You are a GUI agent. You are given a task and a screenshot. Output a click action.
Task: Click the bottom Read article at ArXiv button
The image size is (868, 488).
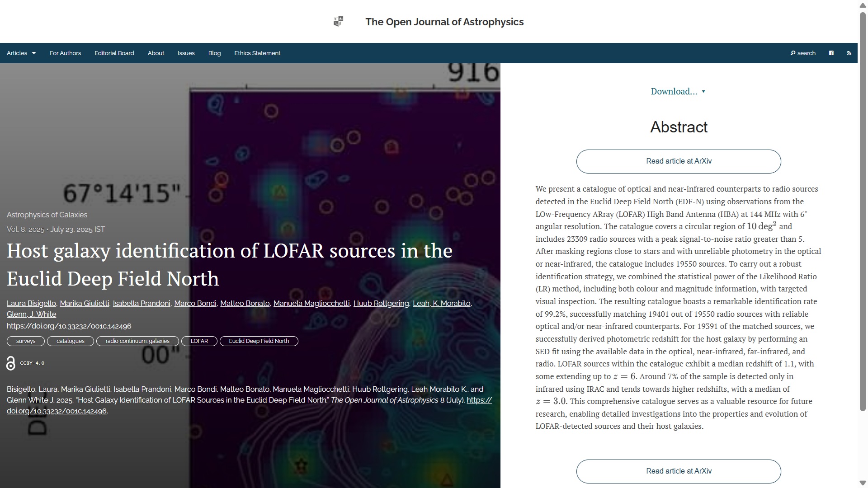point(678,471)
